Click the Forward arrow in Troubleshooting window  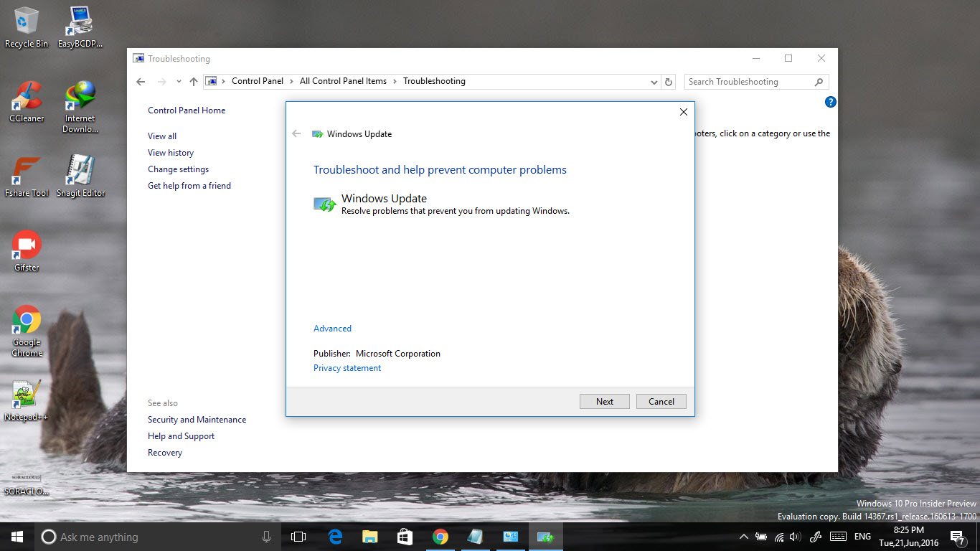[162, 82]
